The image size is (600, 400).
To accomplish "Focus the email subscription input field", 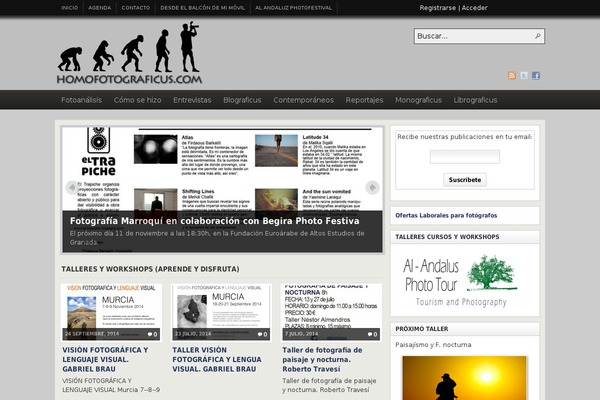I will click(x=465, y=157).
